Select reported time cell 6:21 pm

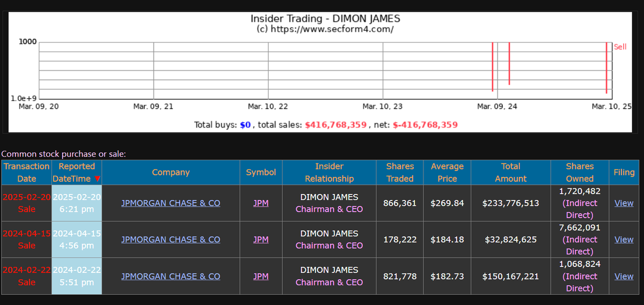coord(77,203)
